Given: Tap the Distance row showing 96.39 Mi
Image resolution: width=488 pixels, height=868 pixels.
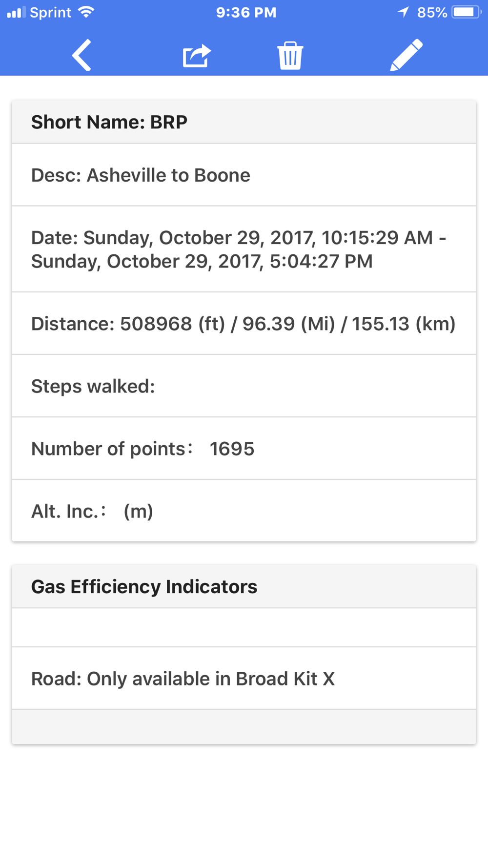Looking at the screenshot, I should [244, 323].
